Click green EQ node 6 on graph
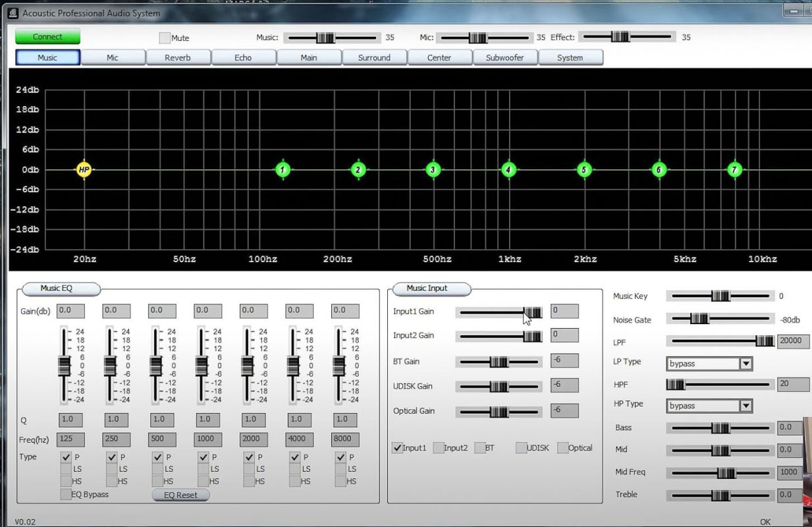 (x=659, y=170)
